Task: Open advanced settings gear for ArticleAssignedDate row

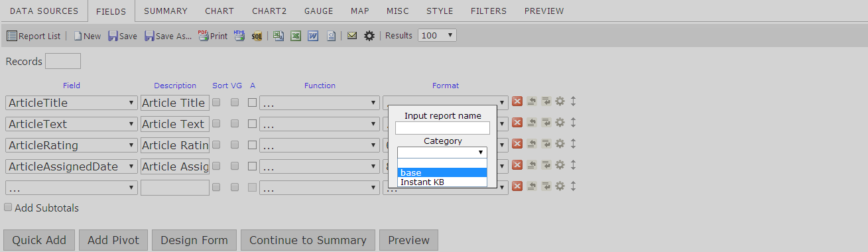Action: (x=560, y=165)
